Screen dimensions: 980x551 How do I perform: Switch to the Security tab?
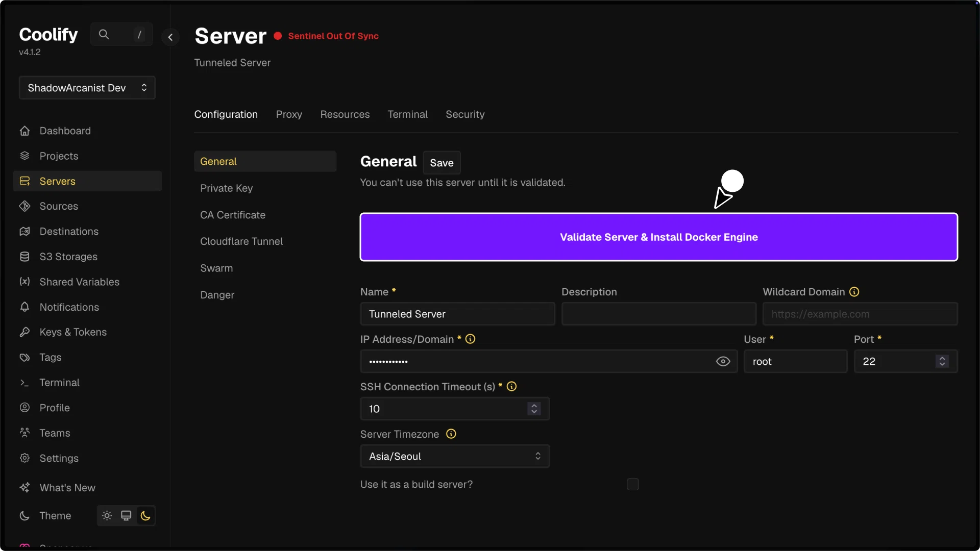click(x=465, y=114)
